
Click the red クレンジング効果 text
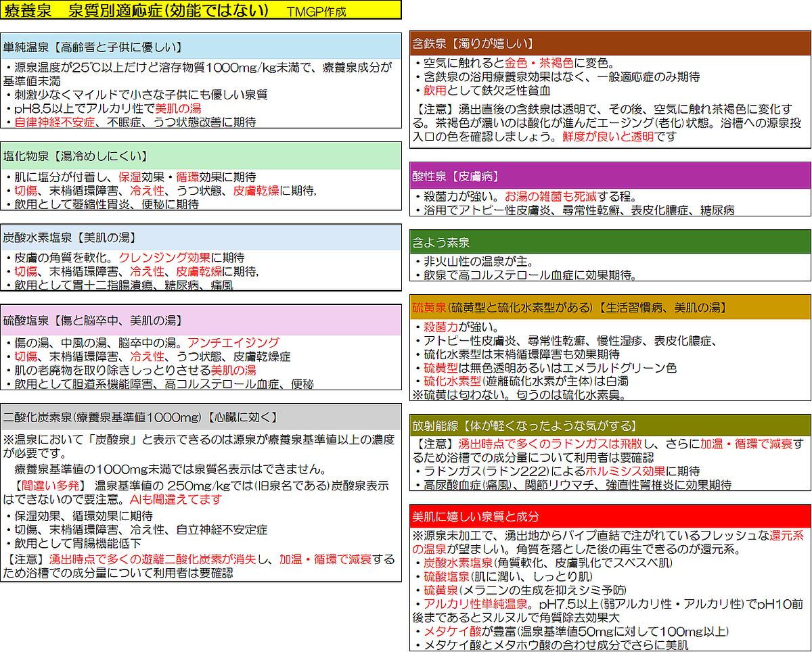(164, 258)
